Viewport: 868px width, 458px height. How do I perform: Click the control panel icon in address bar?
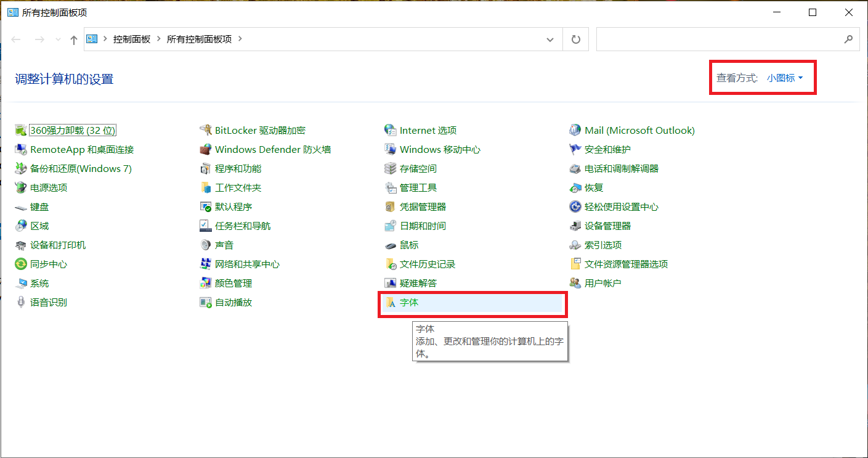tap(92, 39)
